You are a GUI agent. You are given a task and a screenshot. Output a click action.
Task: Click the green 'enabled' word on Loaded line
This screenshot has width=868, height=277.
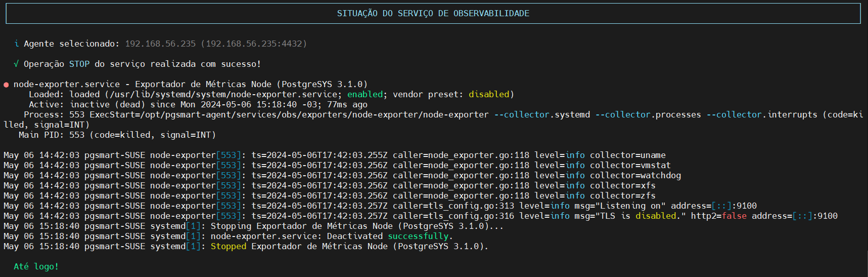tap(365, 95)
